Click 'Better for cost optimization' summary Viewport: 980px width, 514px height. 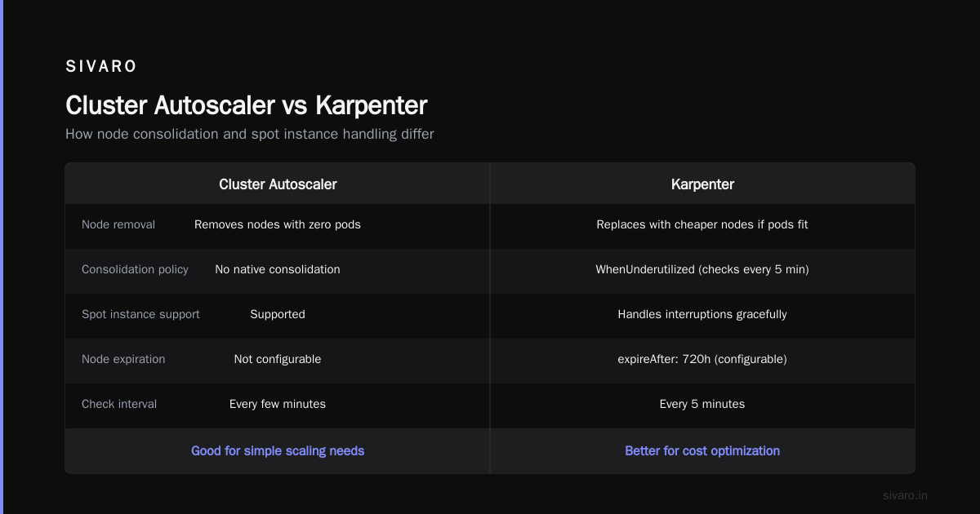702,450
